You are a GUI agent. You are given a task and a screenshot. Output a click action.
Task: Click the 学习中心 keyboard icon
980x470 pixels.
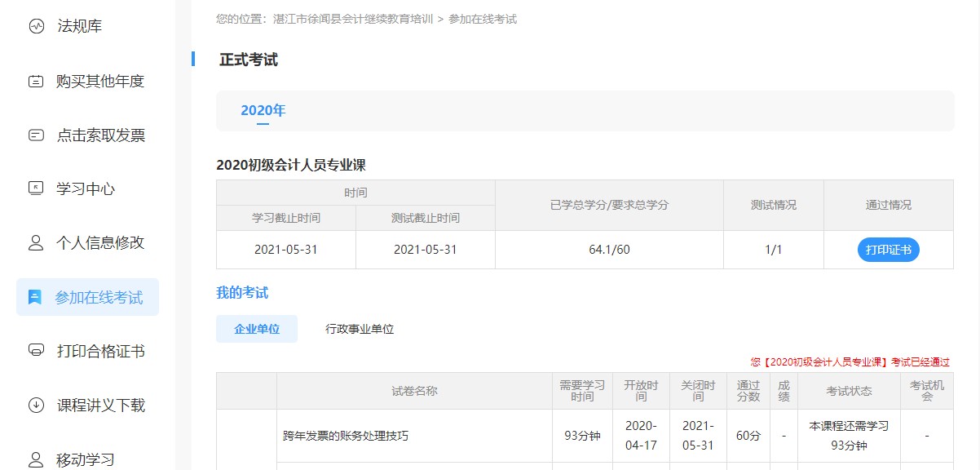click(x=36, y=188)
